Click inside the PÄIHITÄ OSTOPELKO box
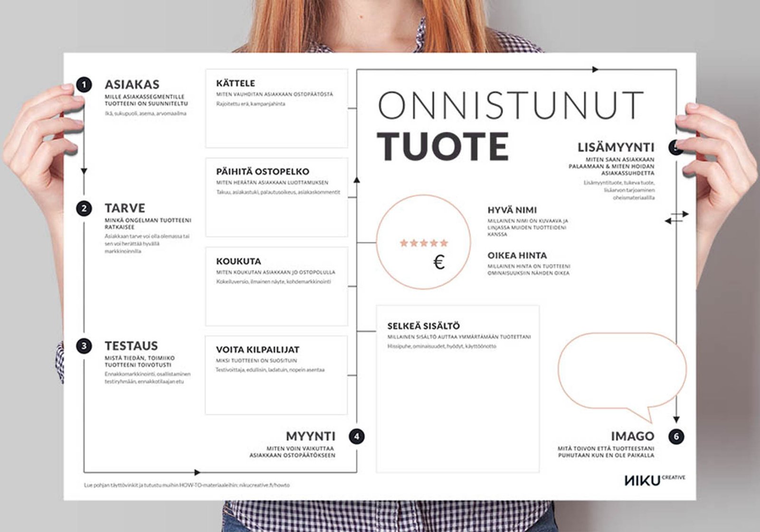The height and width of the screenshot is (532, 760). tap(276, 197)
